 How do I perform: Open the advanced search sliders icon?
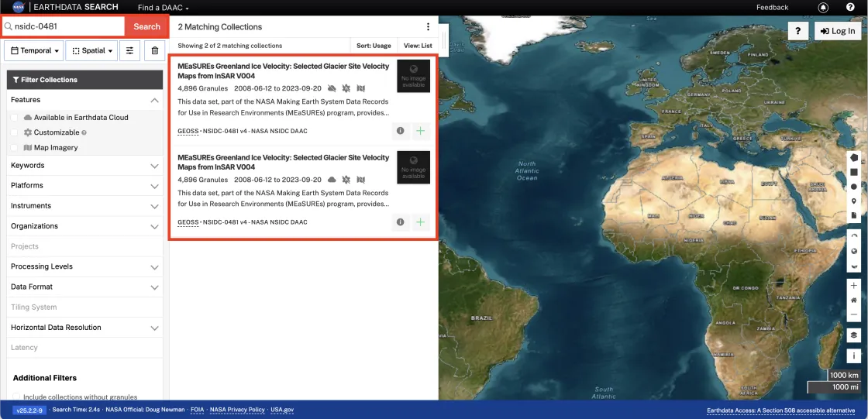(x=129, y=51)
